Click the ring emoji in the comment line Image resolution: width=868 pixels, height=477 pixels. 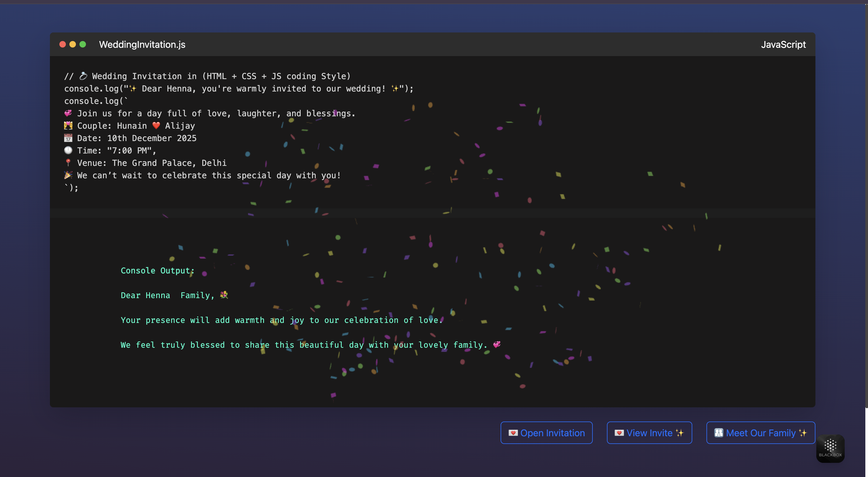pyautogui.click(x=83, y=76)
